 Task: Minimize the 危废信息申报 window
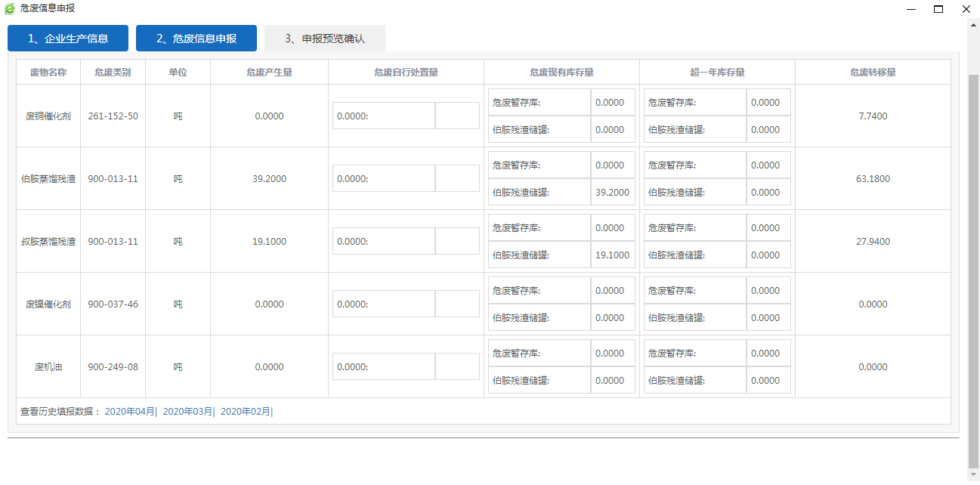(911, 9)
